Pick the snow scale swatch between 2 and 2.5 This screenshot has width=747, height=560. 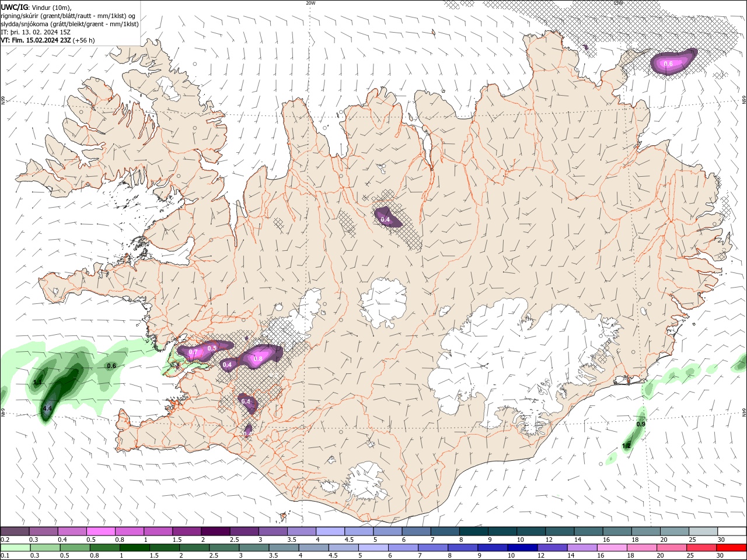tap(215, 531)
